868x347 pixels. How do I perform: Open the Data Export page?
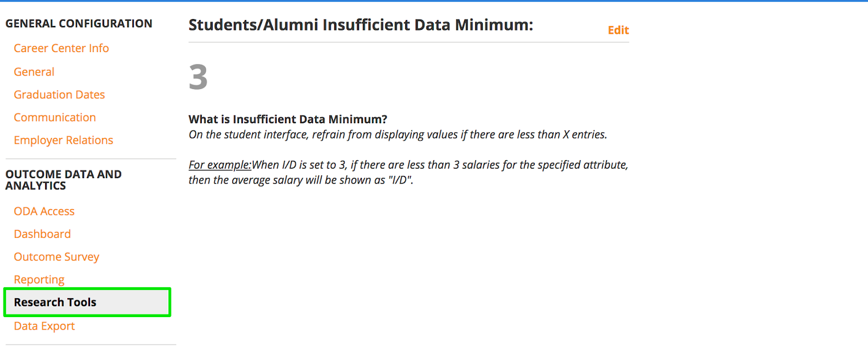coord(44,326)
